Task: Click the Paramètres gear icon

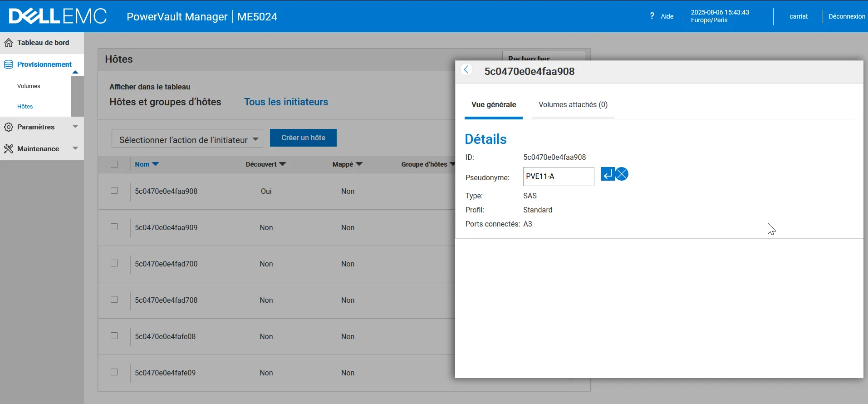Action: coord(9,127)
